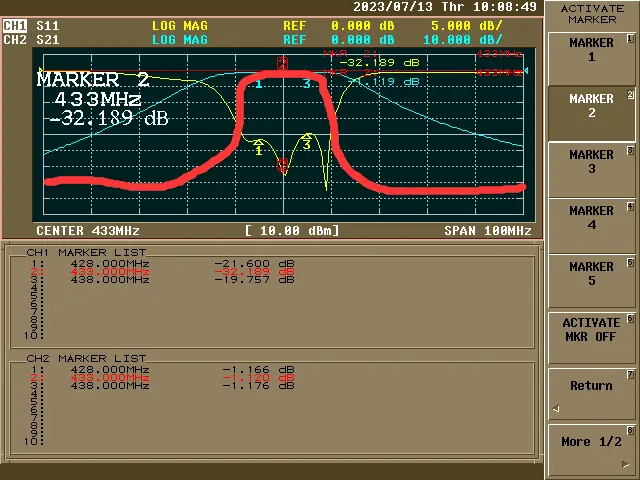Click the cyan marker 1 label on the S21 trace
The height and width of the screenshot is (480, 640).
tap(259, 84)
